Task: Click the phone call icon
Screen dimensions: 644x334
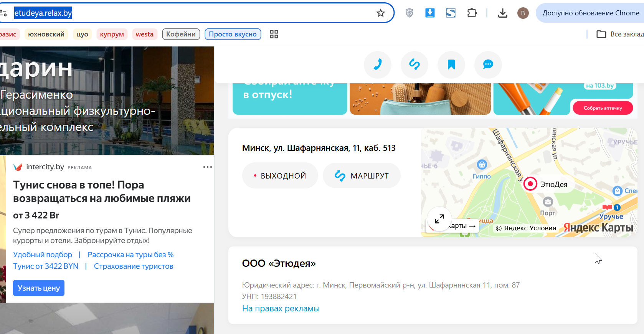Action: [378, 64]
